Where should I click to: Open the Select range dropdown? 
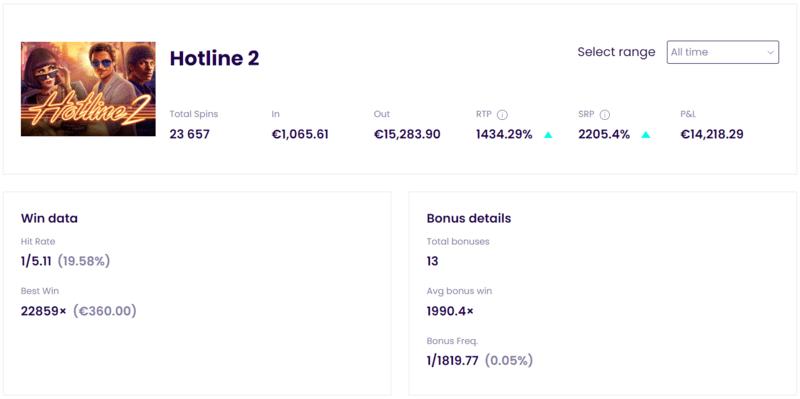(722, 52)
